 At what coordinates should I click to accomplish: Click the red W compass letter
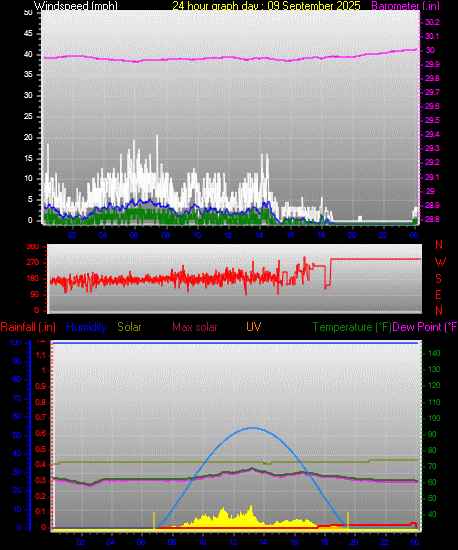(x=440, y=262)
